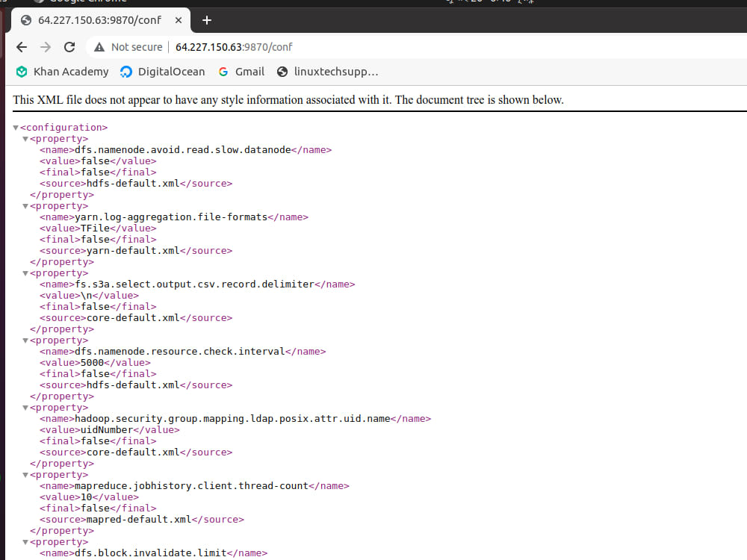The width and height of the screenshot is (747, 560).
Task: Click the value 5000
Action: pyautogui.click(x=93, y=362)
